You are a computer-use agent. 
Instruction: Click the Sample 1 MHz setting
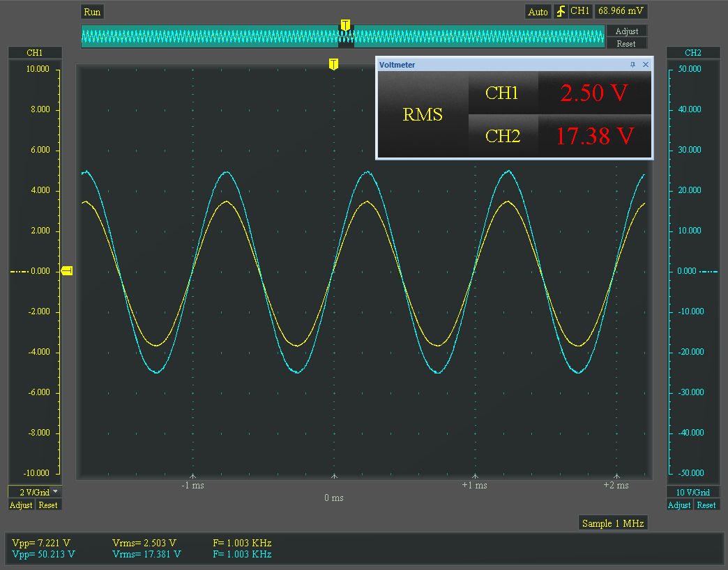click(613, 523)
